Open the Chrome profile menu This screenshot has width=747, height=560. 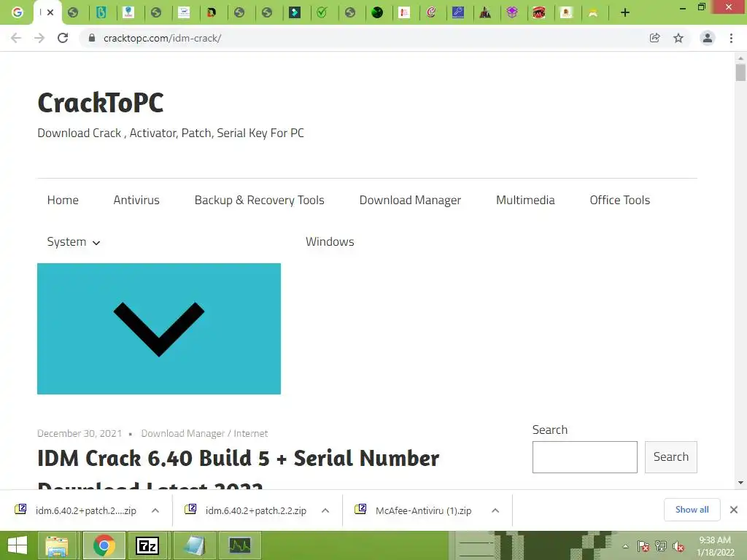(x=708, y=38)
